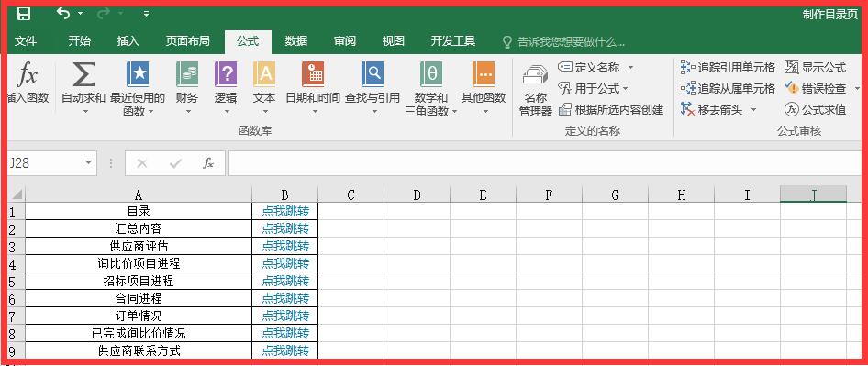Expand the 定义名称 dropdown arrow

[630, 68]
